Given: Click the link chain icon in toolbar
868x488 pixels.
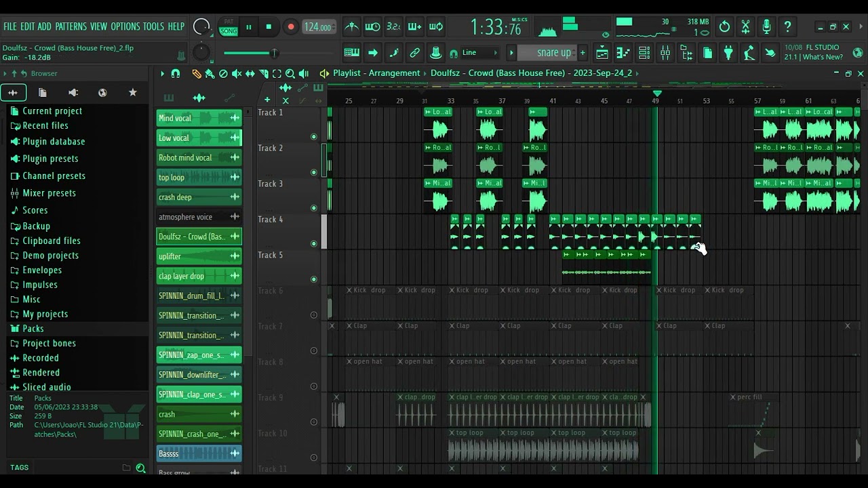Looking at the screenshot, I should (415, 53).
